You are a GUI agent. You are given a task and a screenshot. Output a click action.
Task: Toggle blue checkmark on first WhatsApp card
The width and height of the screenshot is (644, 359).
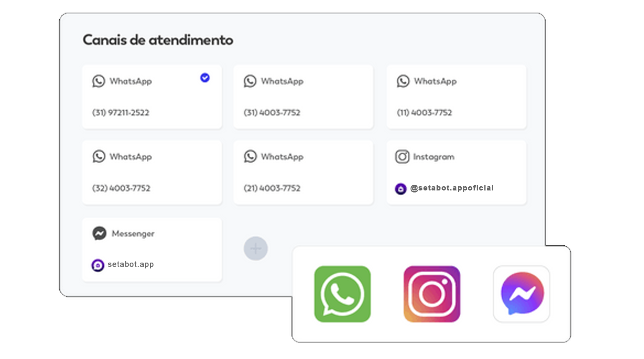click(205, 77)
